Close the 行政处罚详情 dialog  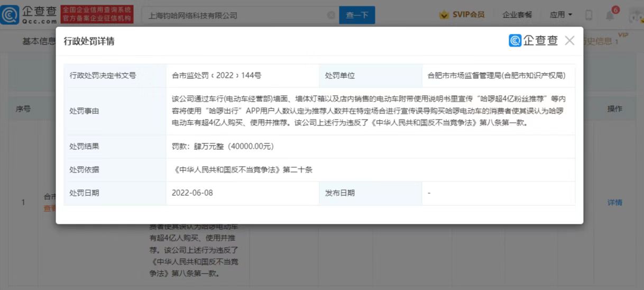coord(569,41)
